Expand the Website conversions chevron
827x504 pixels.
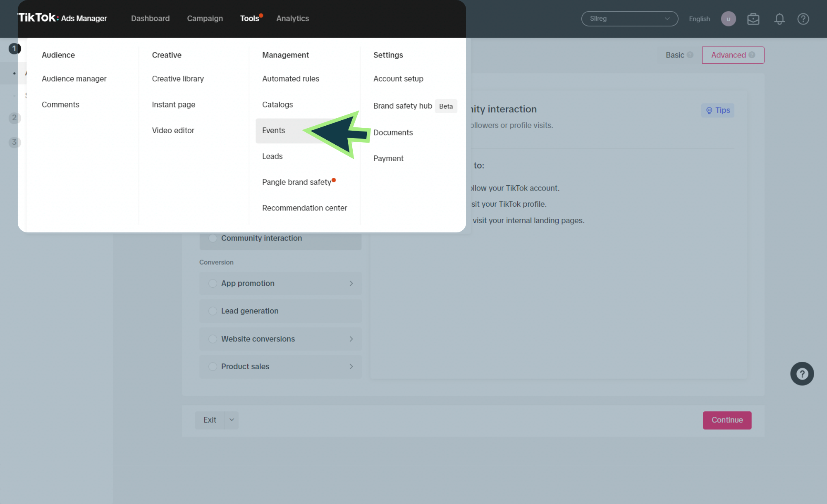[x=351, y=339]
